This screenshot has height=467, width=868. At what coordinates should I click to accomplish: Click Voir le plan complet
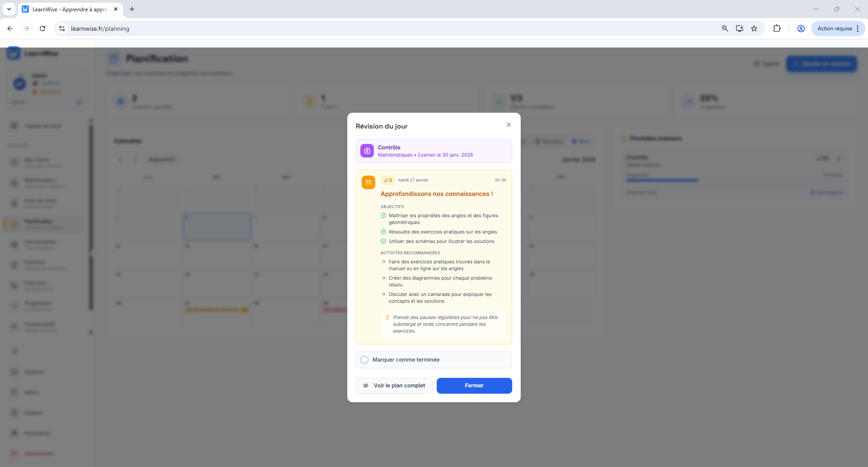tap(394, 386)
